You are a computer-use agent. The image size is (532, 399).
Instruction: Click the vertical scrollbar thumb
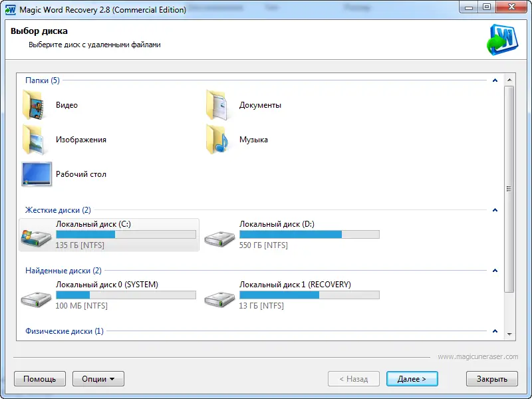(x=509, y=189)
